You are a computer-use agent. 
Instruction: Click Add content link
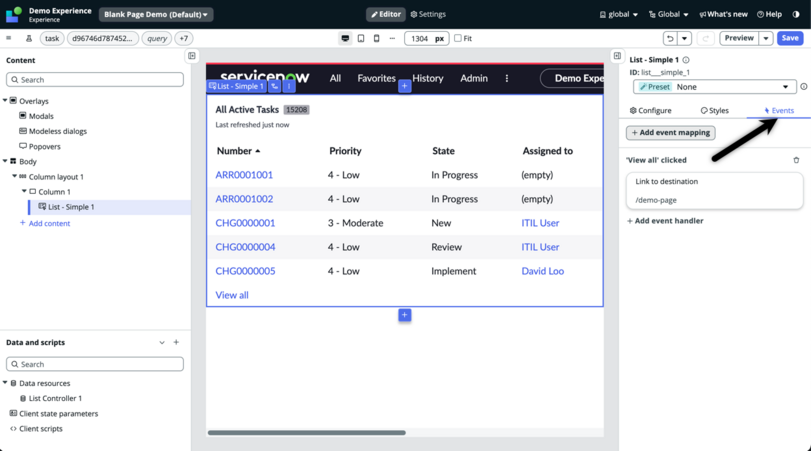point(44,223)
